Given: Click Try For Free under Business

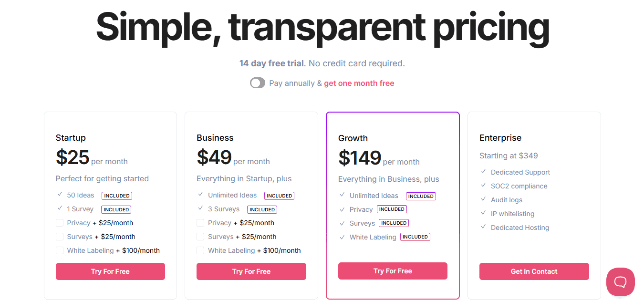Looking at the screenshot, I should click(251, 271).
